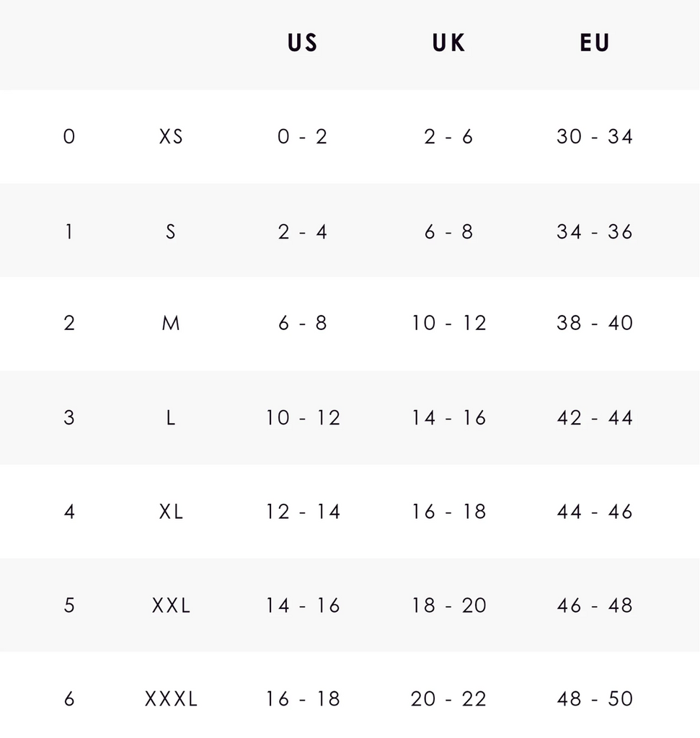Click EU size cell 48 - 50
This screenshot has width=700, height=738.
click(x=595, y=698)
